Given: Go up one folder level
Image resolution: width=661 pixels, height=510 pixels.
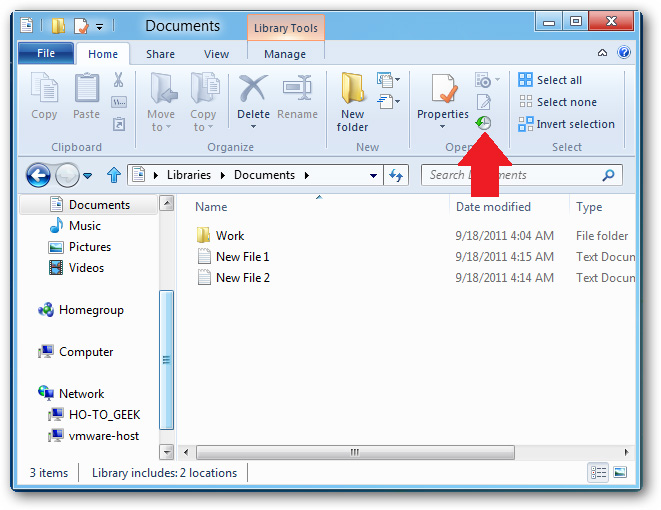Looking at the screenshot, I should (x=113, y=174).
